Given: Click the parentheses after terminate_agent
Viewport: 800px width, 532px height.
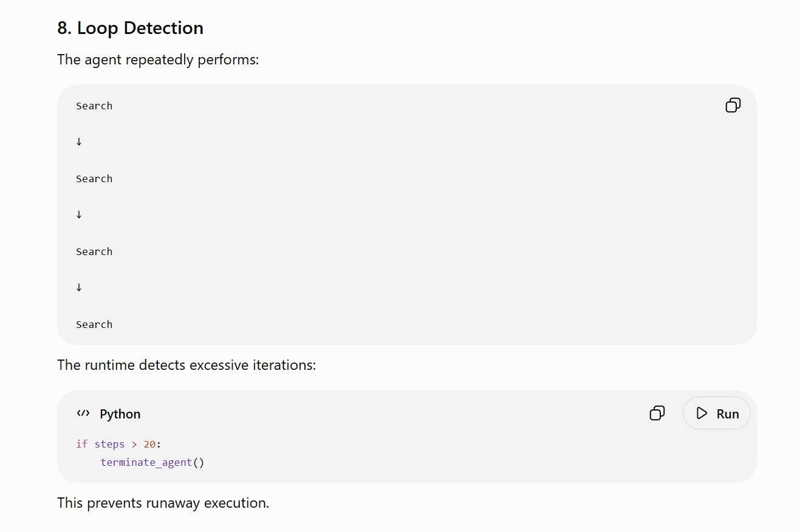Looking at the screenshot, I should [x=199, y=462].
